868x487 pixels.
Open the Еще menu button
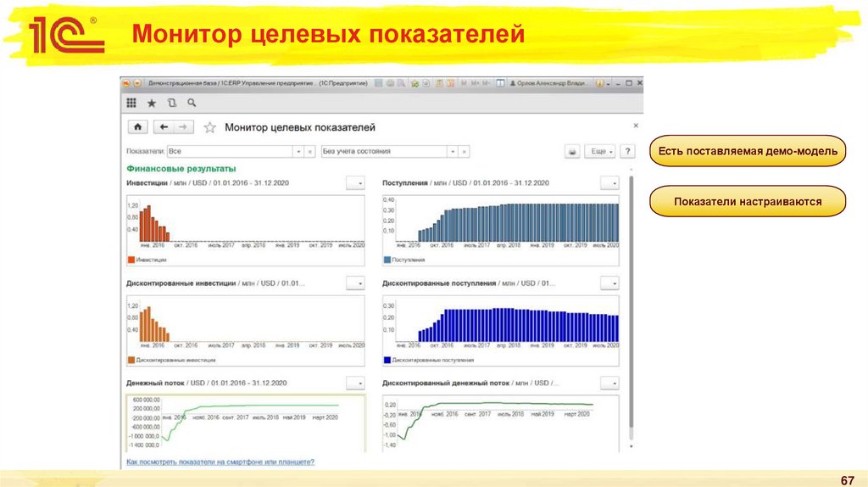pos(600,151)
